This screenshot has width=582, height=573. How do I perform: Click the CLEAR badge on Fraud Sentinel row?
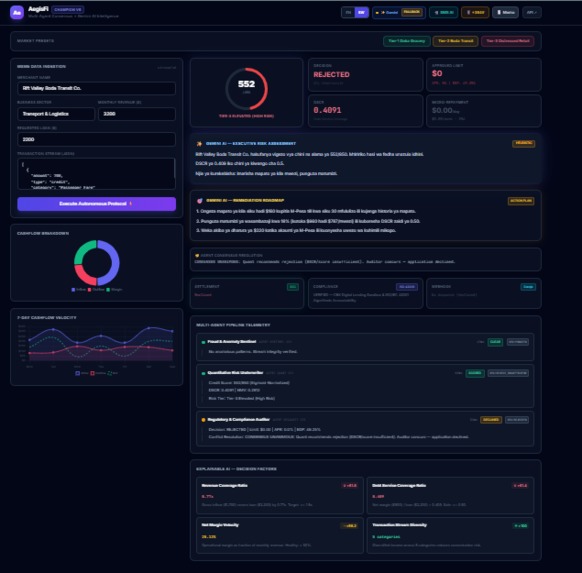[495, 342]
